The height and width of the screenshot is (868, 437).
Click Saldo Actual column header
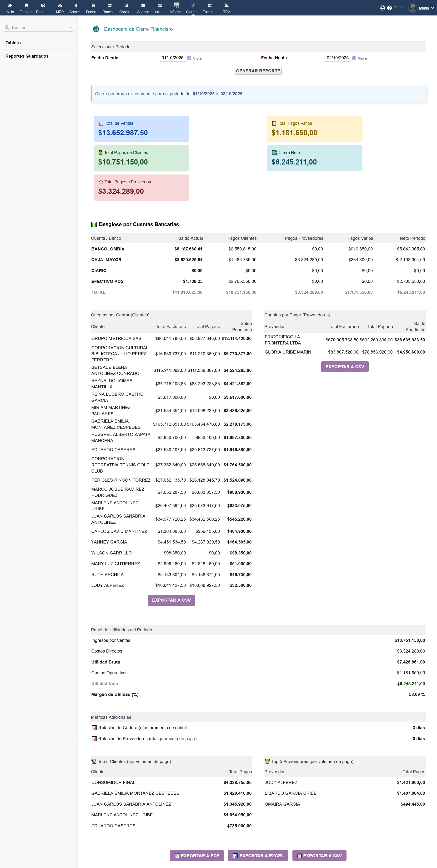click(x=191, y=238)
